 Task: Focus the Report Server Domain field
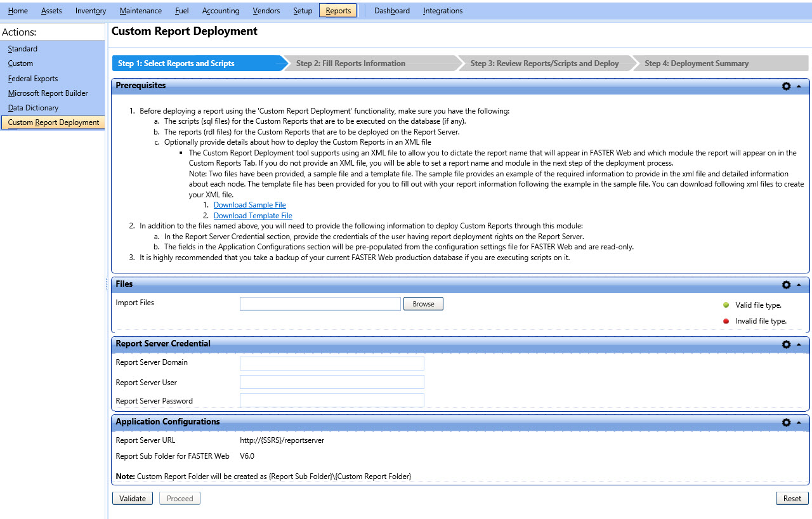click(332, 364)
